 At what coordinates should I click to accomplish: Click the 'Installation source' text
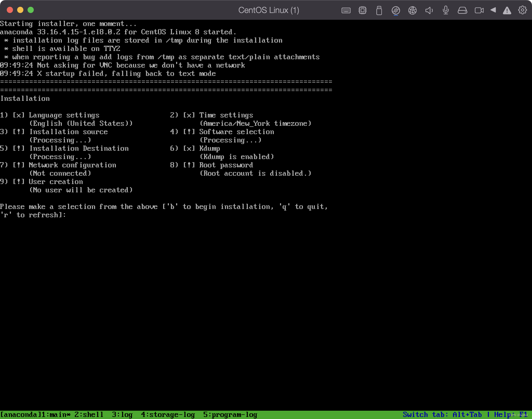tap(68, 132)
